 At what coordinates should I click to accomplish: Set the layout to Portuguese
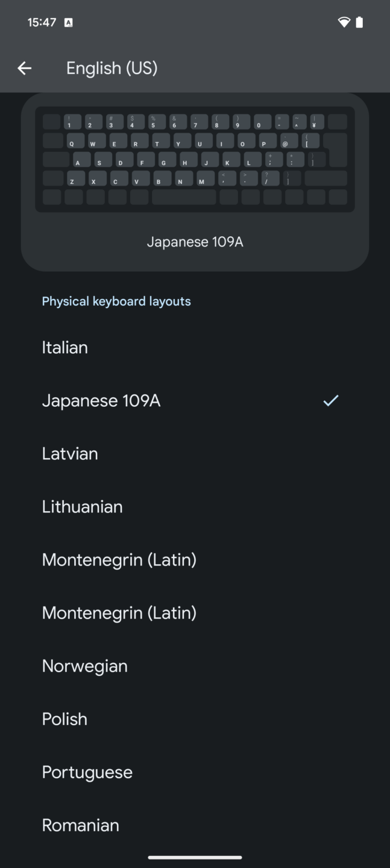pos(87,772)
